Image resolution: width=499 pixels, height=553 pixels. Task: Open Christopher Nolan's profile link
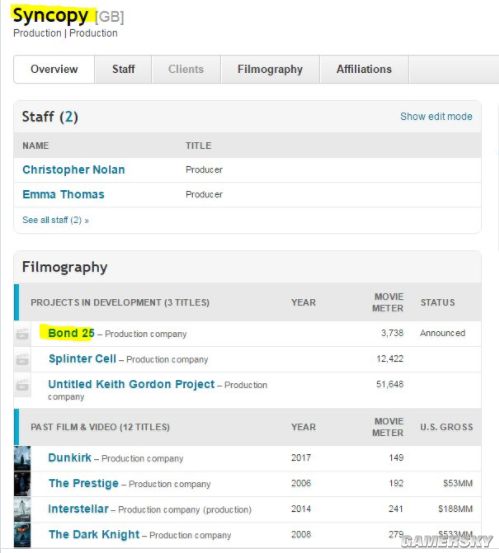(74, 170)
